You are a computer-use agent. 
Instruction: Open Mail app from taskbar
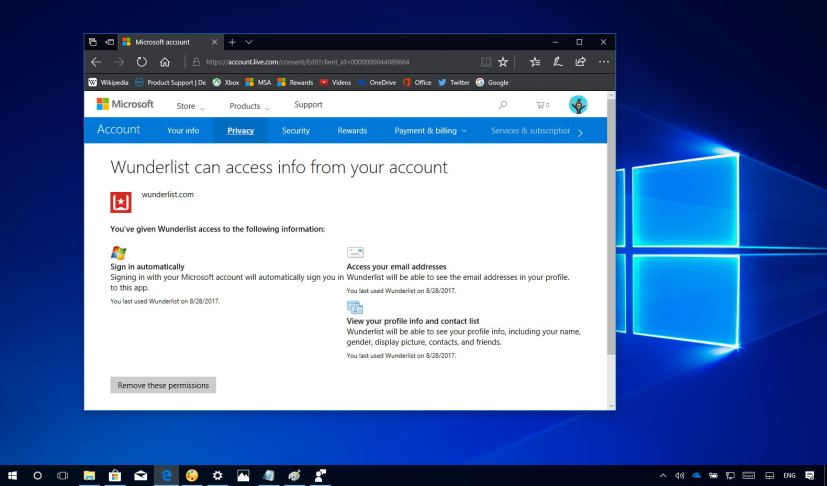coord(140,475)
